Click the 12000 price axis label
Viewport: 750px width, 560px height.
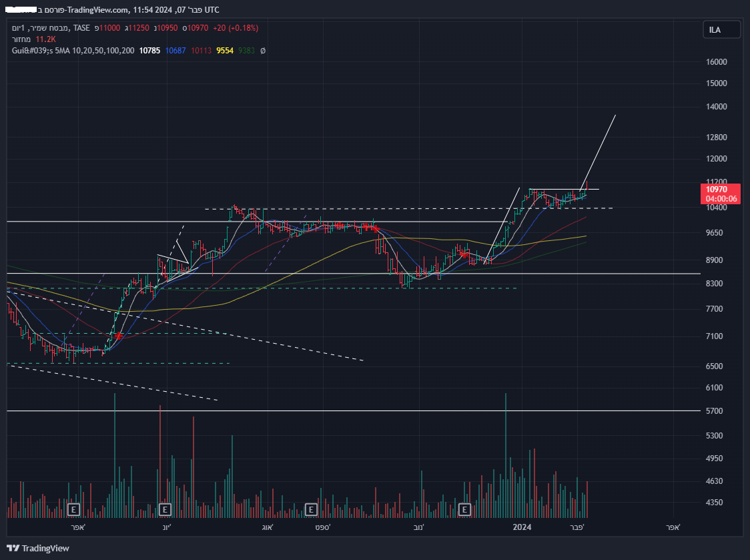click(x=717, y=159)
